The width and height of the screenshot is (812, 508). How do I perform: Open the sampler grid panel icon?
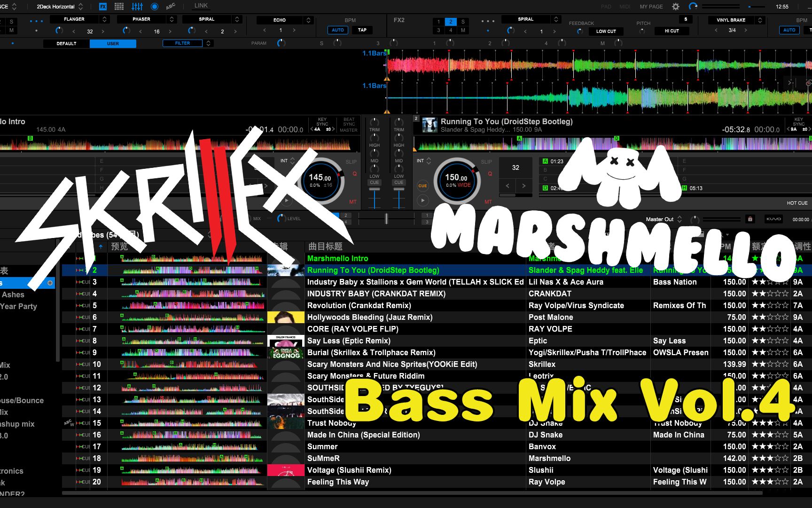(119, 7)
